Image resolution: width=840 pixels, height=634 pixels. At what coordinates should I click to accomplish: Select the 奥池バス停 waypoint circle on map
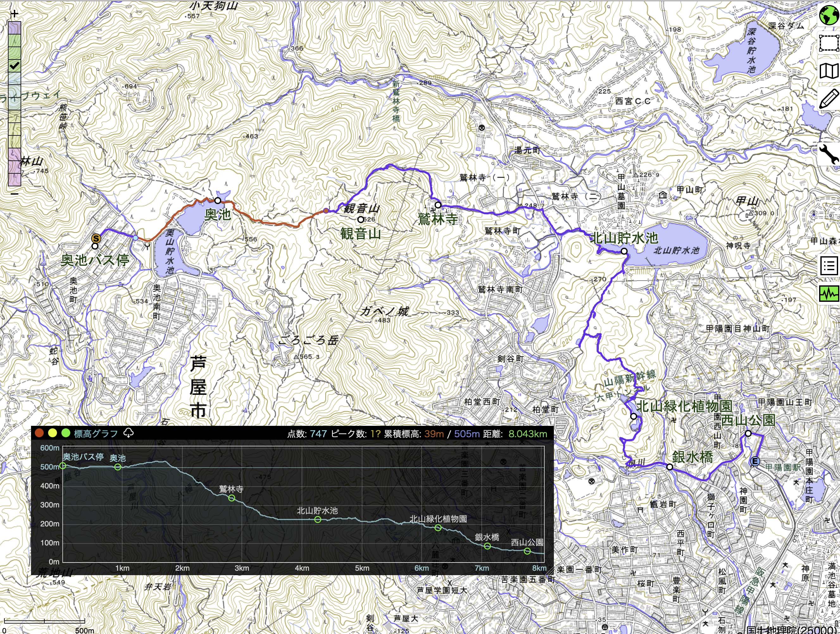(x=95, y=246)
